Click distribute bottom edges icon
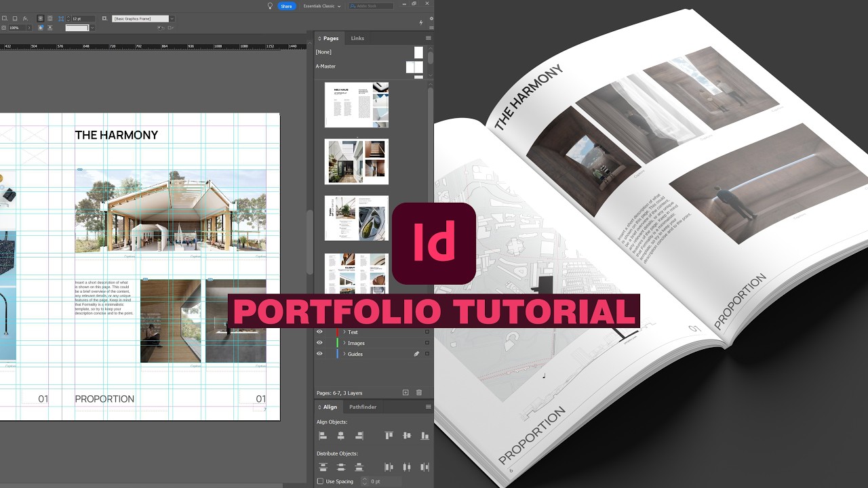Viewport: 868px width, 488px height. [x=359, y=467]
